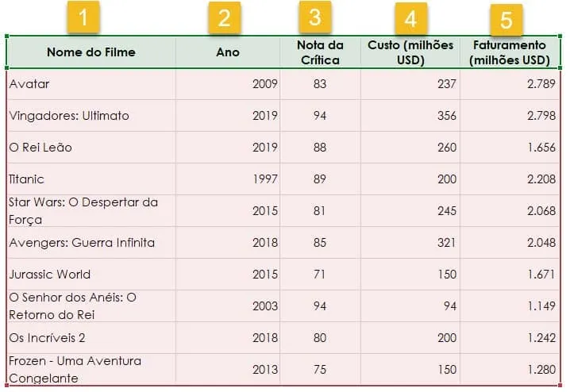Click the yellow number 3 badge
The width and height of the screenshot is (570, 392).
[x=315, y=17]
